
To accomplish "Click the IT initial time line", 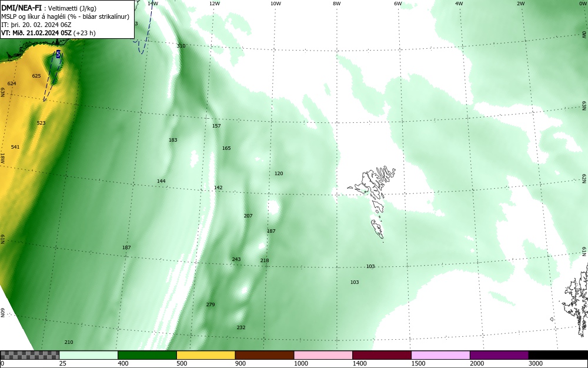I will pos(36,25).
